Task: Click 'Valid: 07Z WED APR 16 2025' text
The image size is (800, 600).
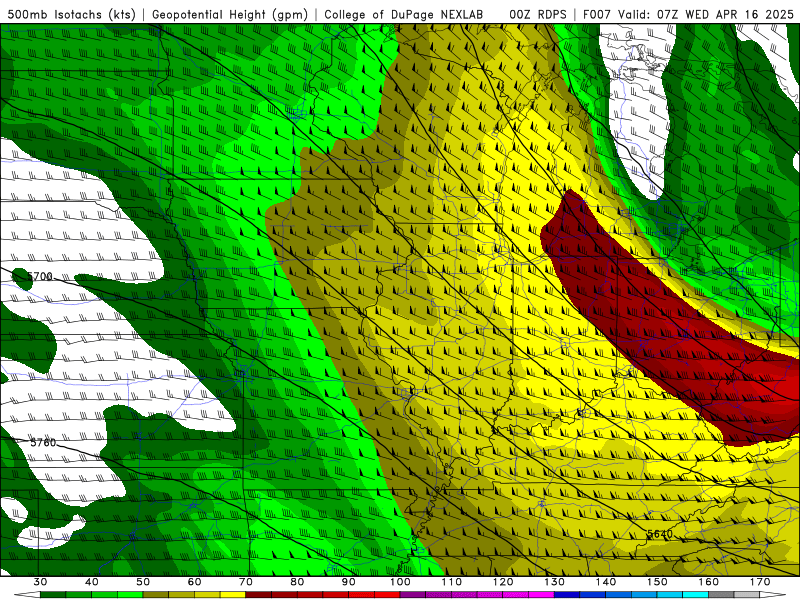Action: point(706,14)
